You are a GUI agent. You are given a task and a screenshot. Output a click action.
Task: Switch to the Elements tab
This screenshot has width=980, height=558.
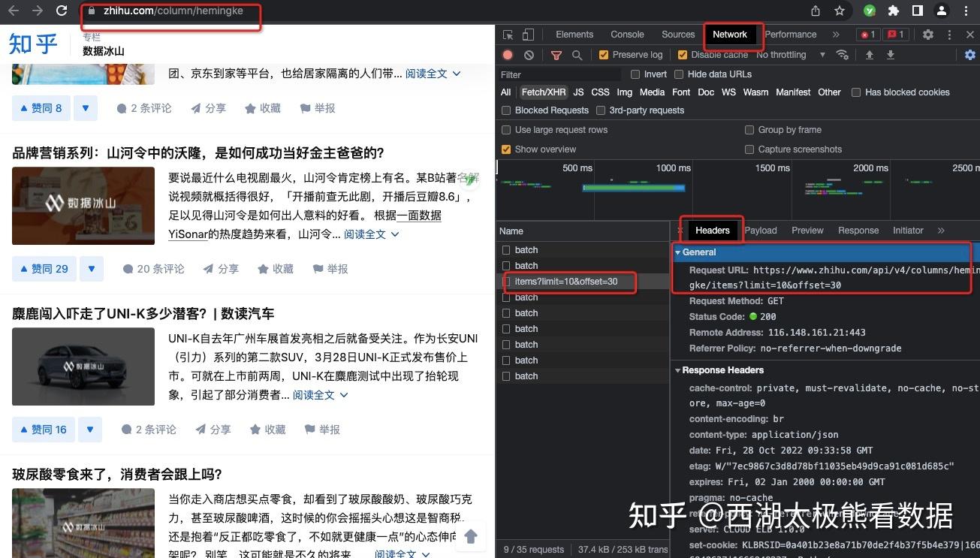(x=574, y=35)
